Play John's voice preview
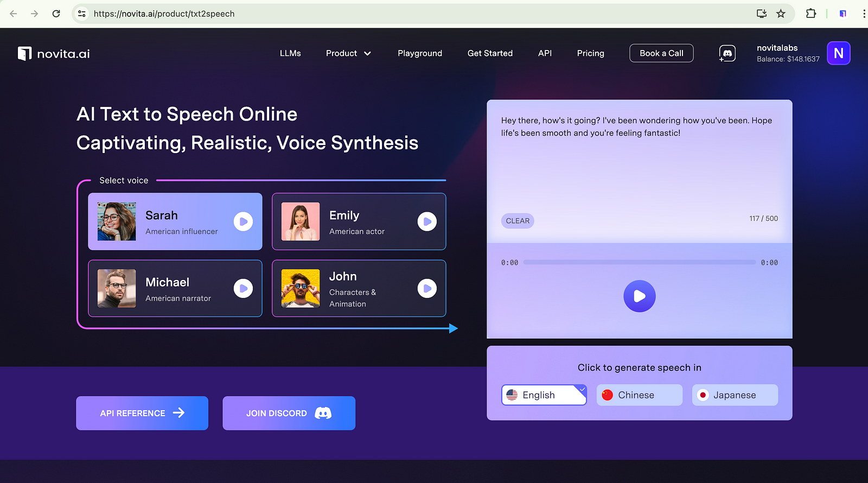Viewport: 868px width, 483px height. click(x=427, y=288)
